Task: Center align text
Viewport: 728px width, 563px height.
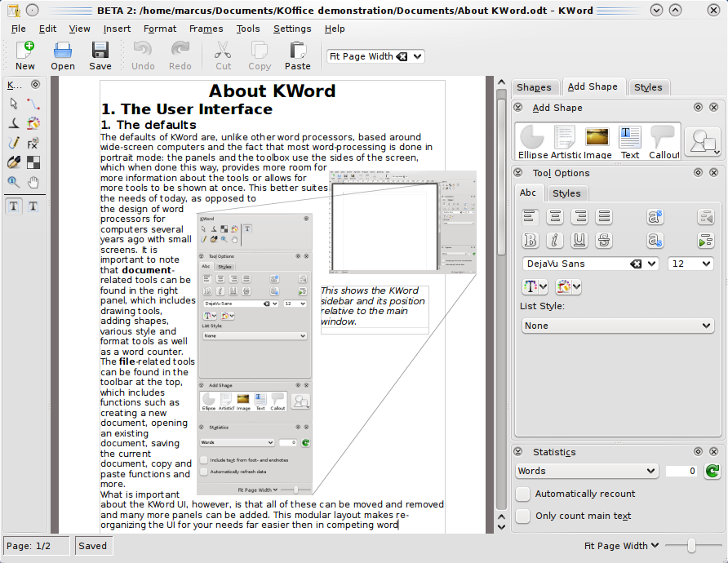Action: point(554,217)
